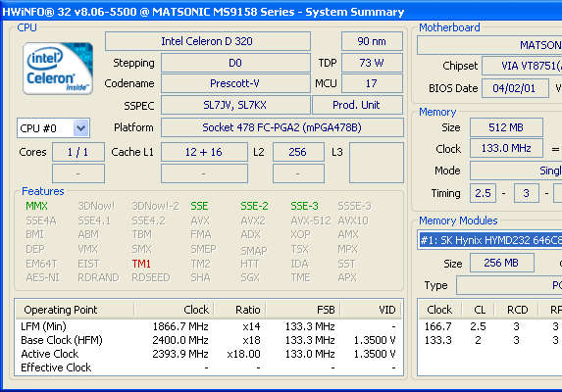The height and width of the screenshot is (392, 562).
Task: Select the 166.7 module timing row
Action: (489, 326)
